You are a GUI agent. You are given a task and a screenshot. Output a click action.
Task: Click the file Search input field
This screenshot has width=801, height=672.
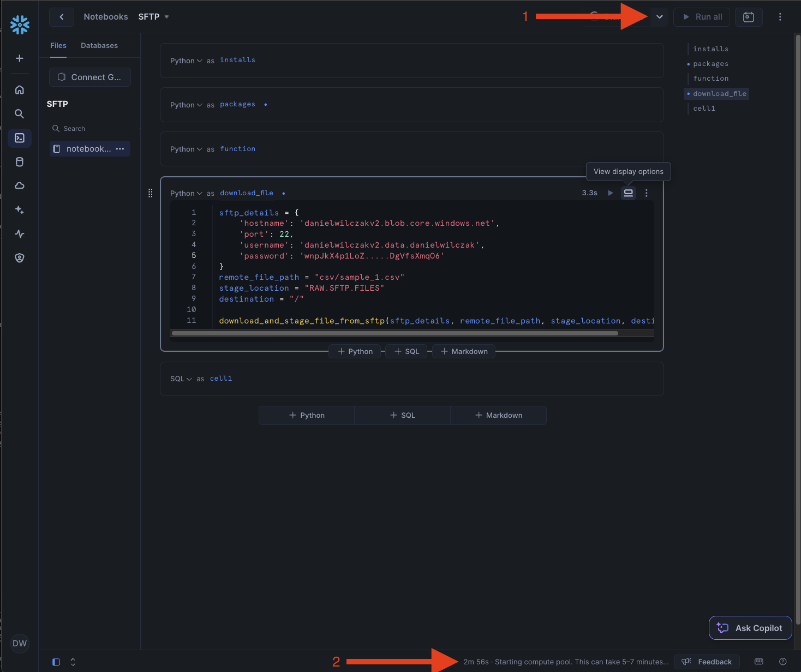[x=93, y=129]
